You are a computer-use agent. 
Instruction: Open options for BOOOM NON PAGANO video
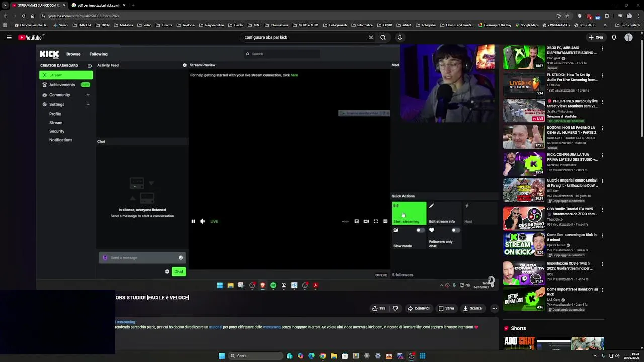(602, 129)
